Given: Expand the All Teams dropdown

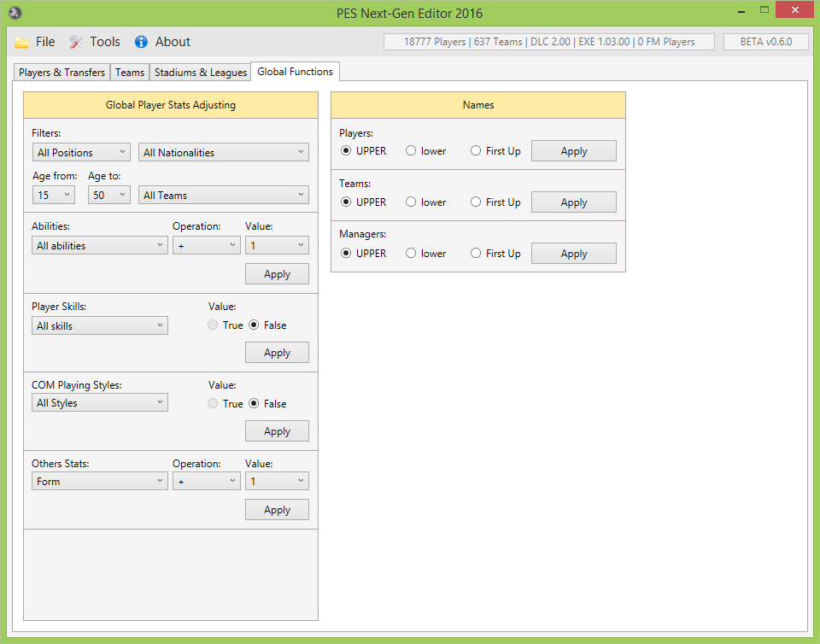Looking at the screenshot, I should [223, 195].
